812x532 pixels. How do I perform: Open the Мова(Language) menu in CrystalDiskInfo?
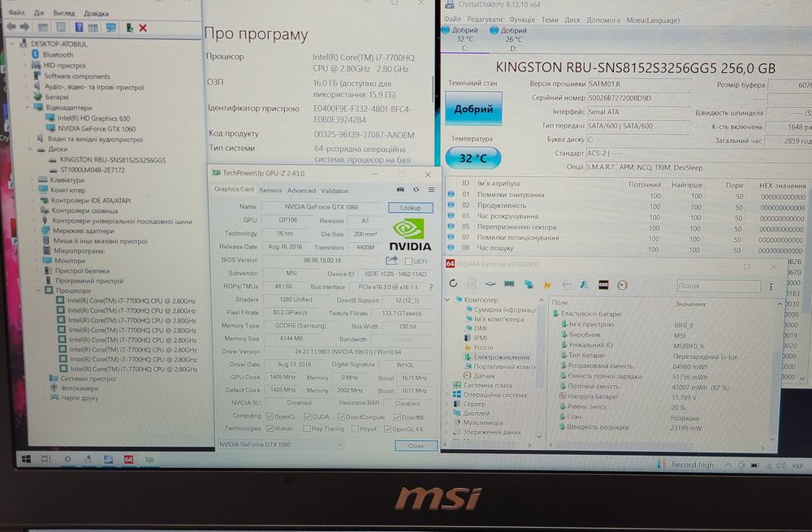pos(653,20)
